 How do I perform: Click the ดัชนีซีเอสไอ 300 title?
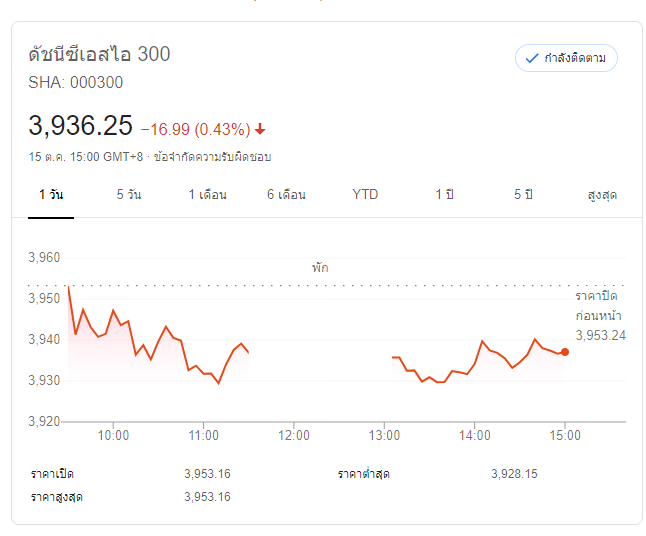click(x=99, y=54)
